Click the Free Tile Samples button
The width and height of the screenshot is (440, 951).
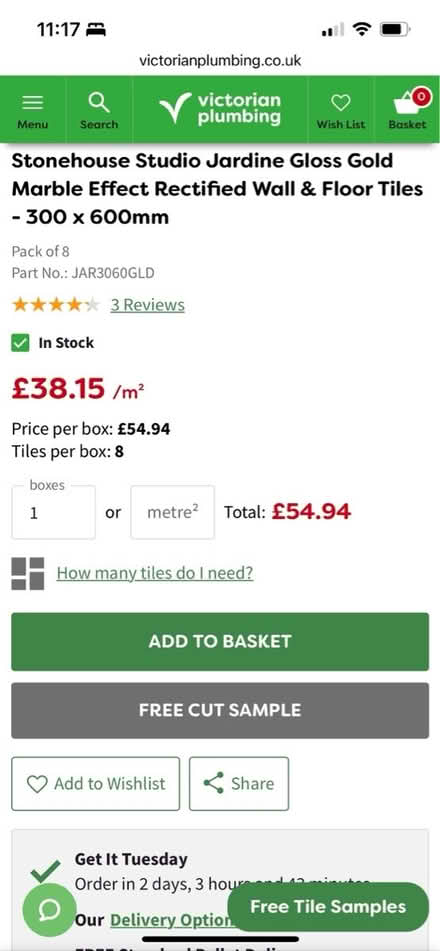(x=328, y=907)
